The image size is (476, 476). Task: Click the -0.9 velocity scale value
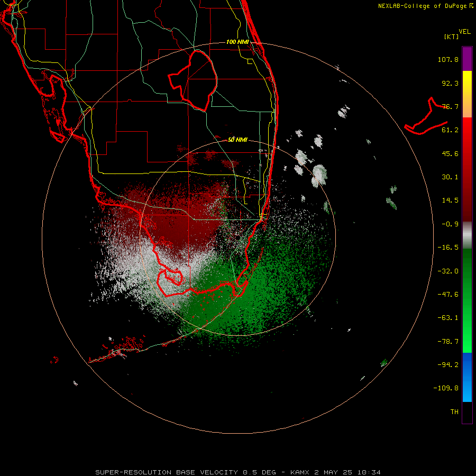[x=450, y=224]
